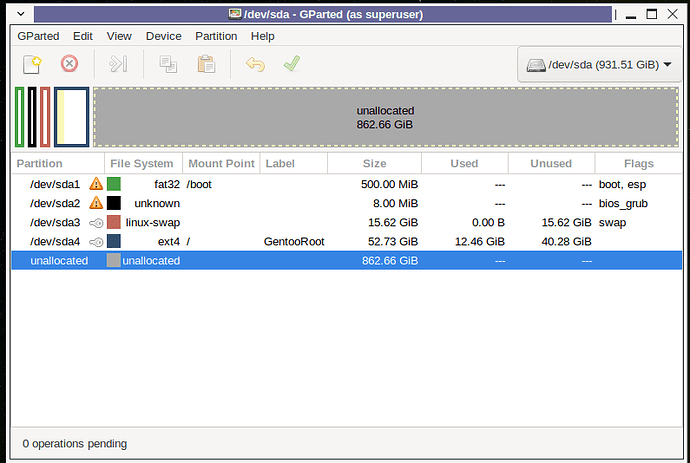Click the warning icon for /dev/sda2
Image resolution: width=690 pixels, height=463 pixels.
pos(96,203)
